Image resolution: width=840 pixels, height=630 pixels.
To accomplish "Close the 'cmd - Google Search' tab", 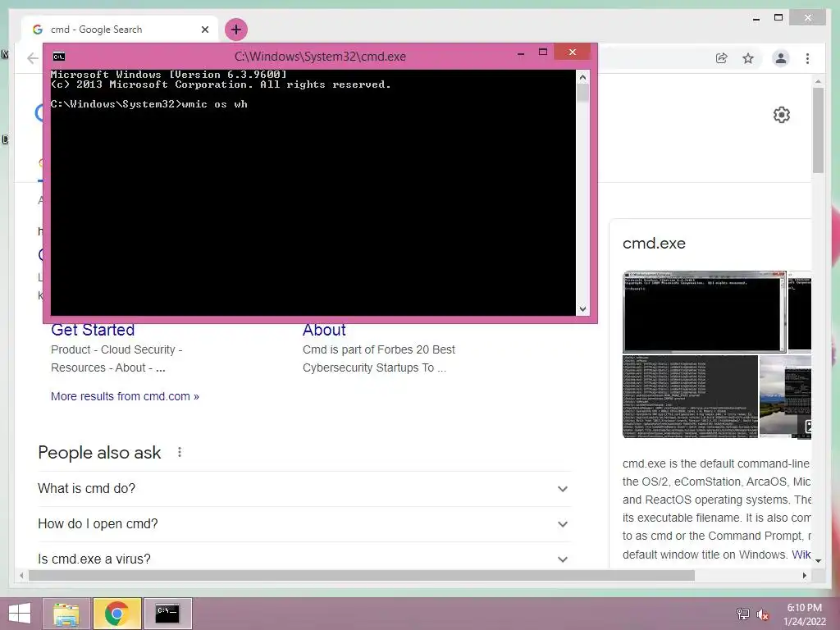I will (x=204, y=30).
